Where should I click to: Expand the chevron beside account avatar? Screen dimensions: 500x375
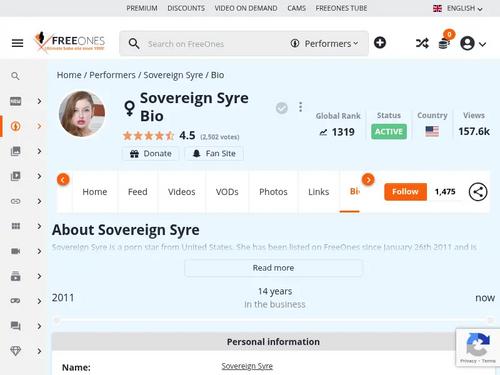(x=482, y=44)
